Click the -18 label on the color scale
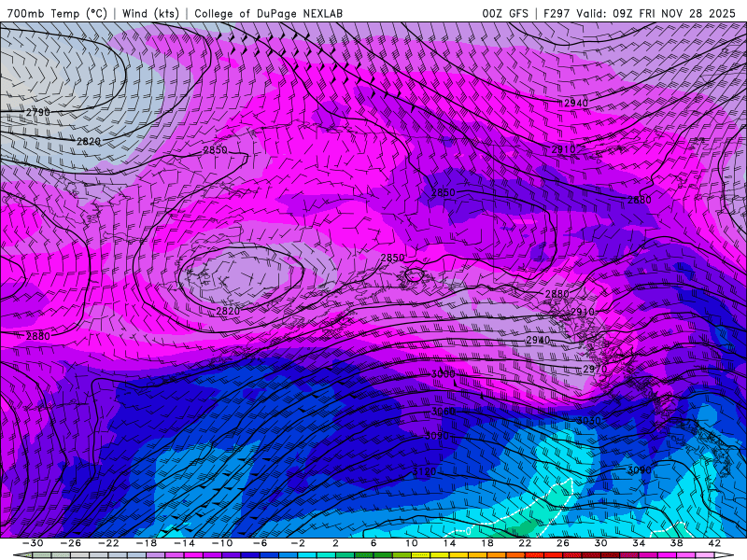The width and height of the screenshot is (747, 560). click(x=147, y=543)
